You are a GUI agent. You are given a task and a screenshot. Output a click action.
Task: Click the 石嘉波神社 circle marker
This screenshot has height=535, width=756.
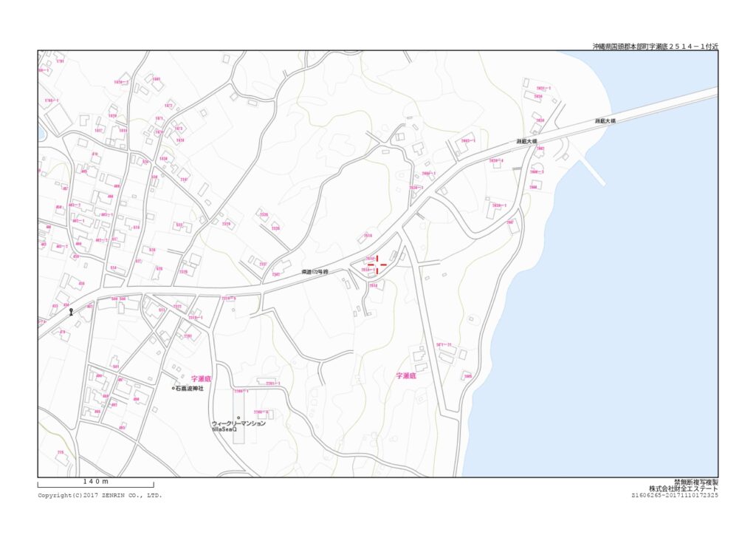(173, 388)
